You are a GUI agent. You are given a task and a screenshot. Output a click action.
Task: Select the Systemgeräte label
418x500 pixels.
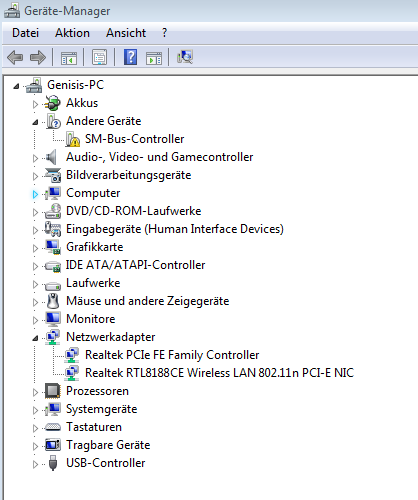coord(102,409)
